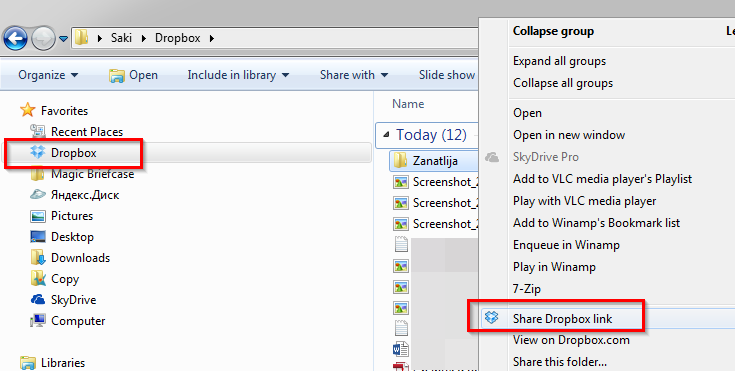Click the Pictures icon in Favorites
Image resolution: width=735 pixels, height=371 pixels.
(x=38, y=216)
